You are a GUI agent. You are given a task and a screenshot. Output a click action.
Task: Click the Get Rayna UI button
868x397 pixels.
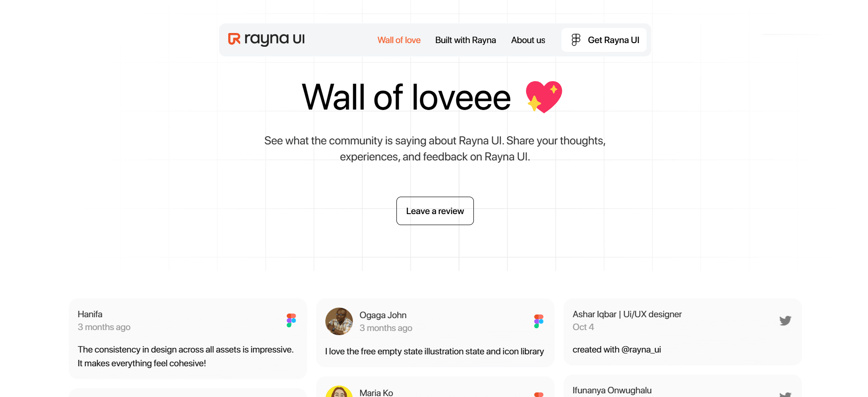pyautogui.click(x=604, y=40)
